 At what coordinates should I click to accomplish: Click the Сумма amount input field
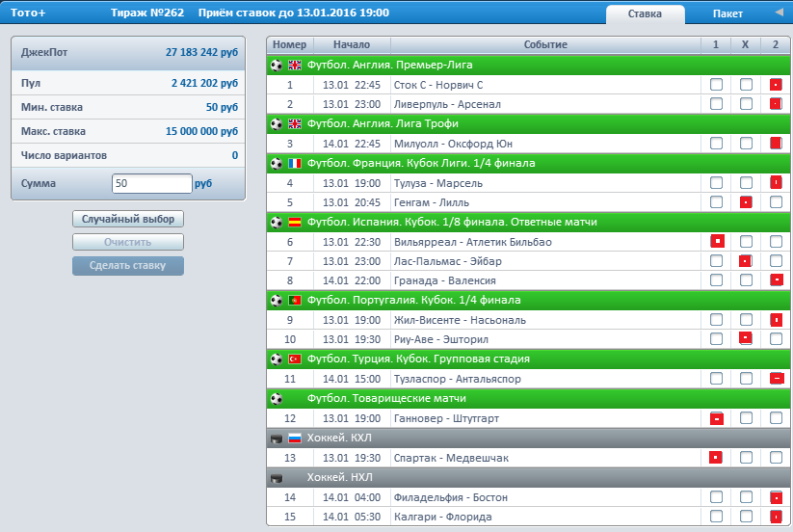[151, 183]
